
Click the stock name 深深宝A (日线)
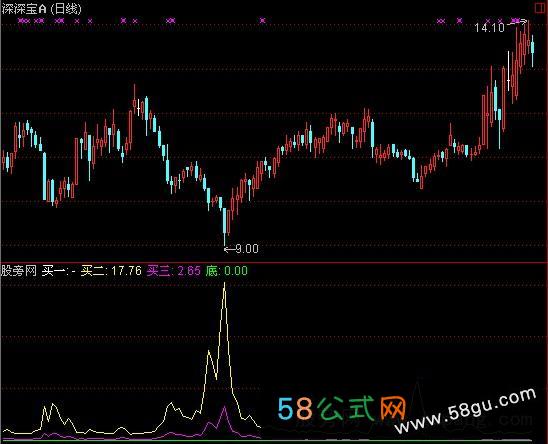click(41, 9)
